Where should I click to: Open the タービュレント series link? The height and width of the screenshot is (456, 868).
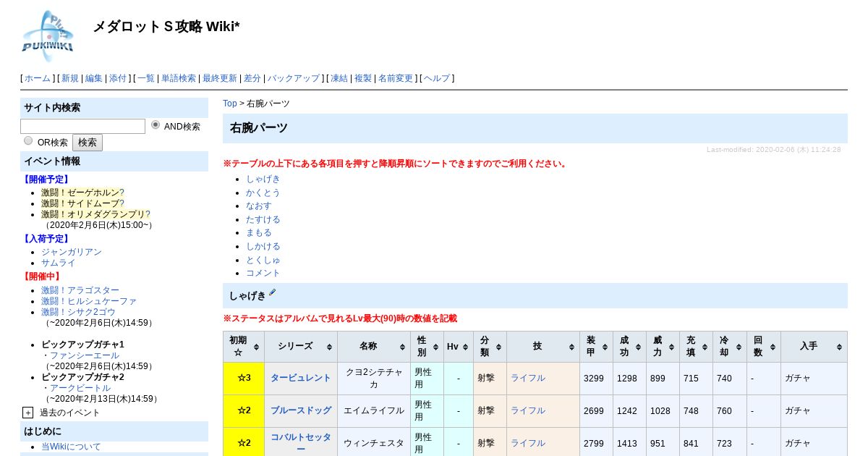tap(301, 378)
